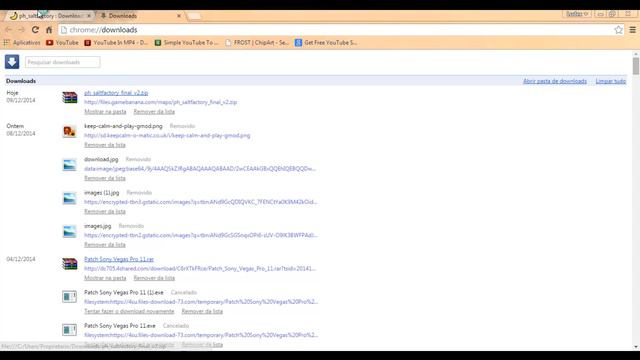Click the keepcalm-o-matic URL link

(x=167, y=136)
